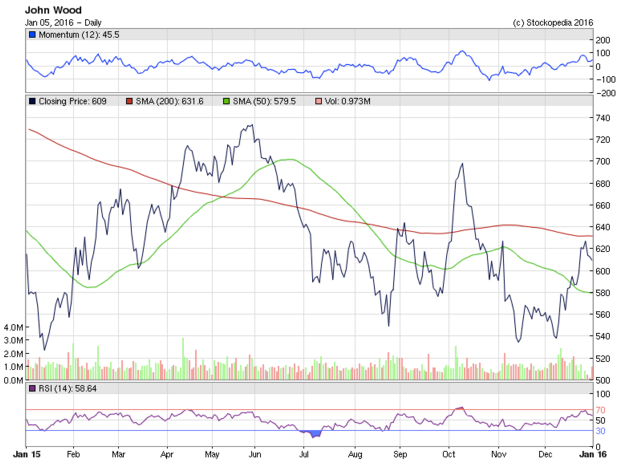This screenshot has height=469, width=620.
Task: Click the 'SMA (50): 579.5' label
Action: click(264, 102)
